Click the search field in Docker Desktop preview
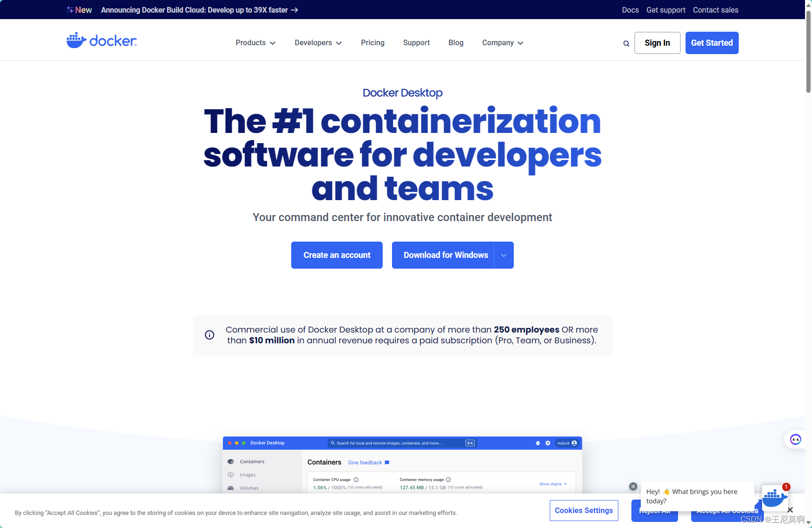This screenshot has height=528, width=812. 402,443
